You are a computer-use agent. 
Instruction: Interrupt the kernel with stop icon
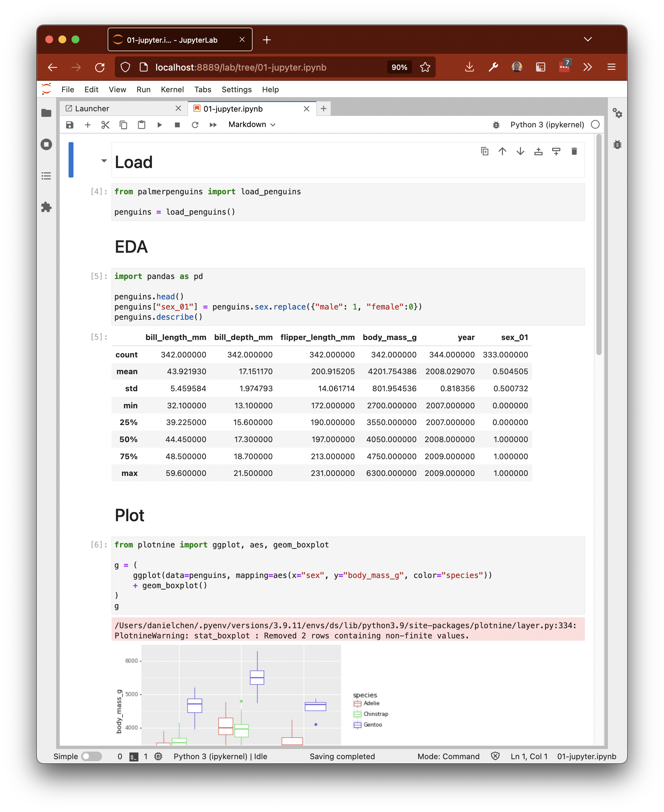coord(177,125)
